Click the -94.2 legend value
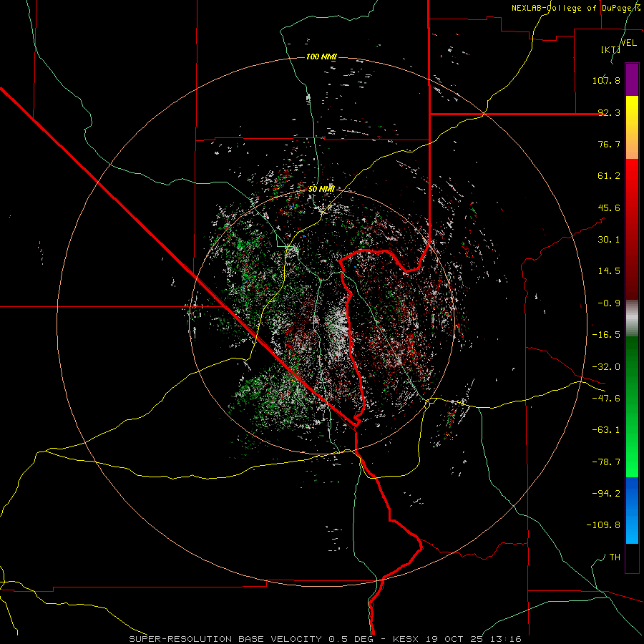 click(x=606, y=494)
